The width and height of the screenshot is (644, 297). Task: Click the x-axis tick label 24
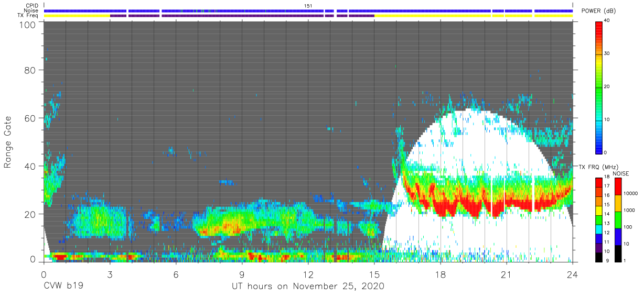(573, 274)
